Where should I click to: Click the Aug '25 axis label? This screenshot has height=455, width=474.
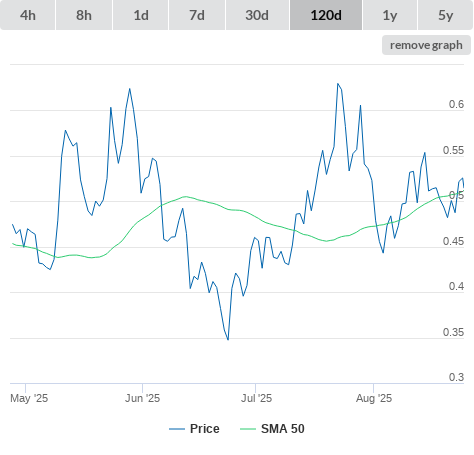point(374,398)
